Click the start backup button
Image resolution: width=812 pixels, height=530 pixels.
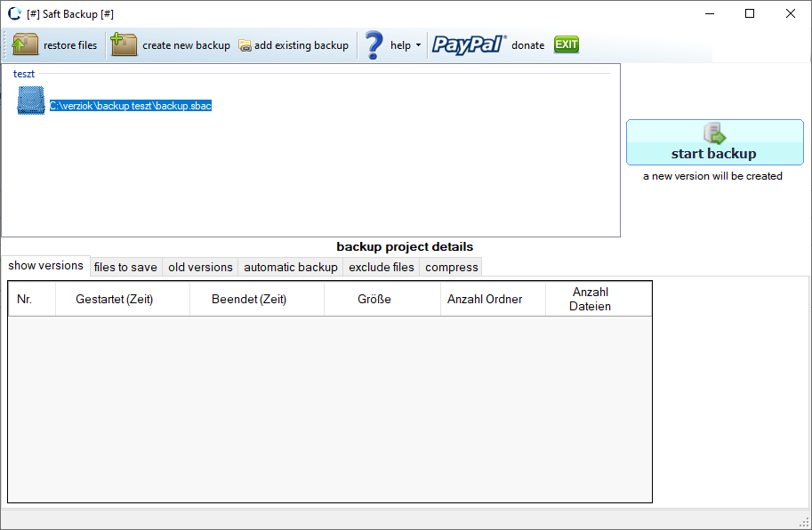click(x=714, y=142)
